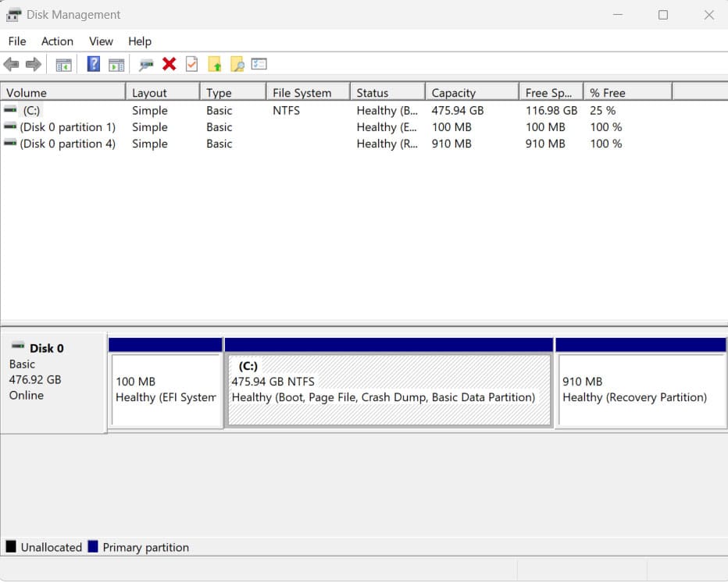Sort by the Volume column header
Image resolution: width=728 pixels, height=583 pixels.
[x=63, y=93]
